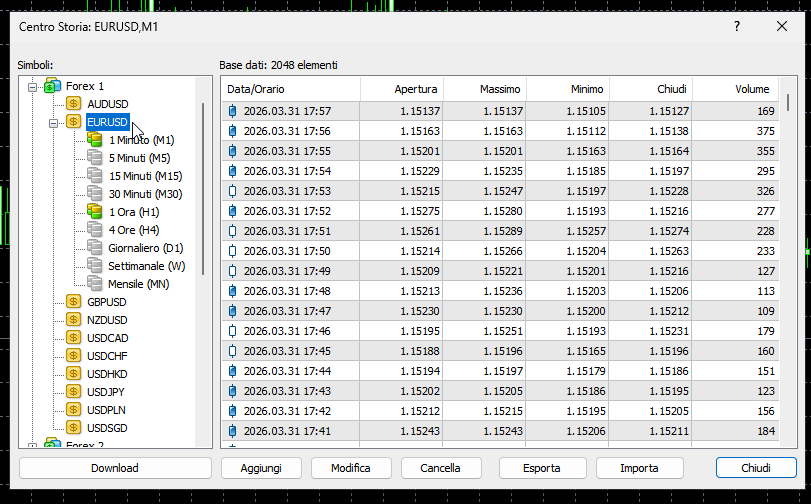Click the candle icon of the 17:57 row
This screenshot has width=811, height=504.
point(233,111)
